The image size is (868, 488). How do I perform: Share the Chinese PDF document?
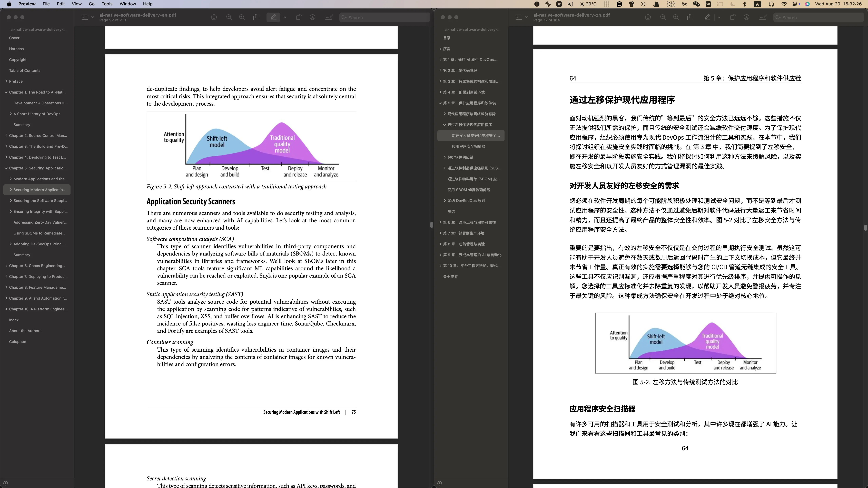tap(690, 17)
